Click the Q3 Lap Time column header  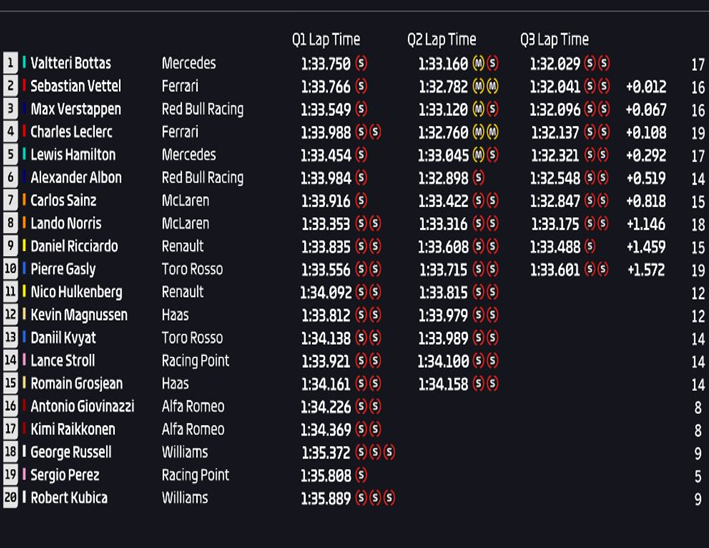tap(554, 39)
